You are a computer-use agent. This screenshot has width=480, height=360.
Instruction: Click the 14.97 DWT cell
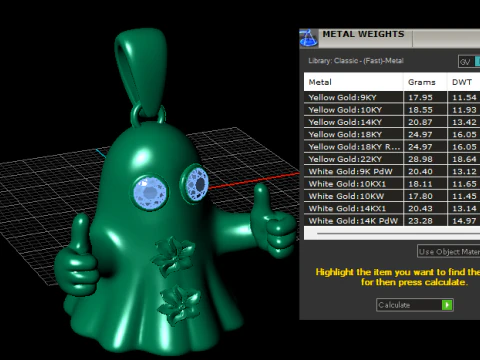(464, 221)
